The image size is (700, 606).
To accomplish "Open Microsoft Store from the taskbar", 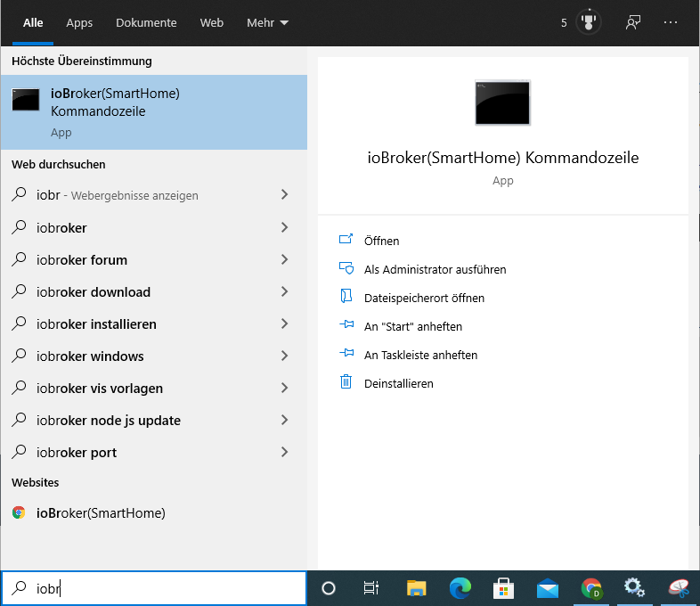I will (x=503, y=587).
